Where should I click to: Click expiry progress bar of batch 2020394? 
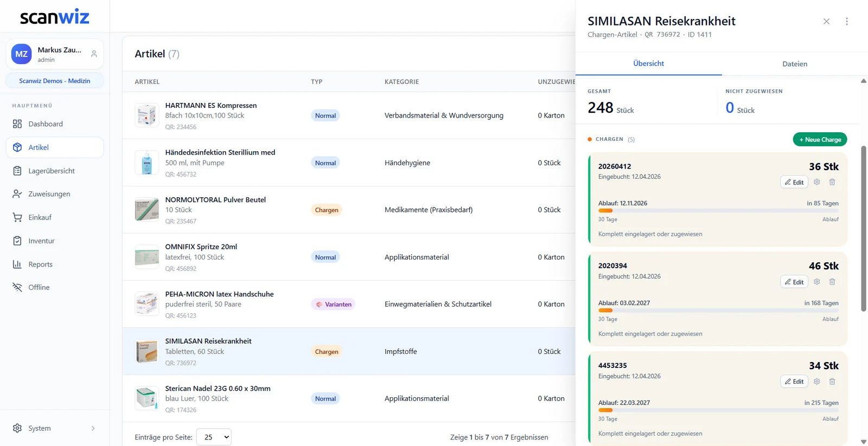[718, 311]
